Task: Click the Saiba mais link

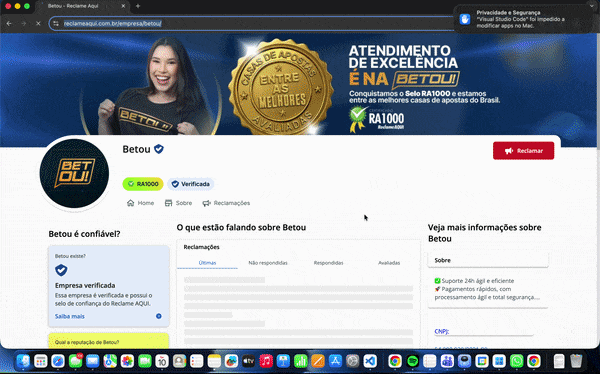Action: click(70, 316)
